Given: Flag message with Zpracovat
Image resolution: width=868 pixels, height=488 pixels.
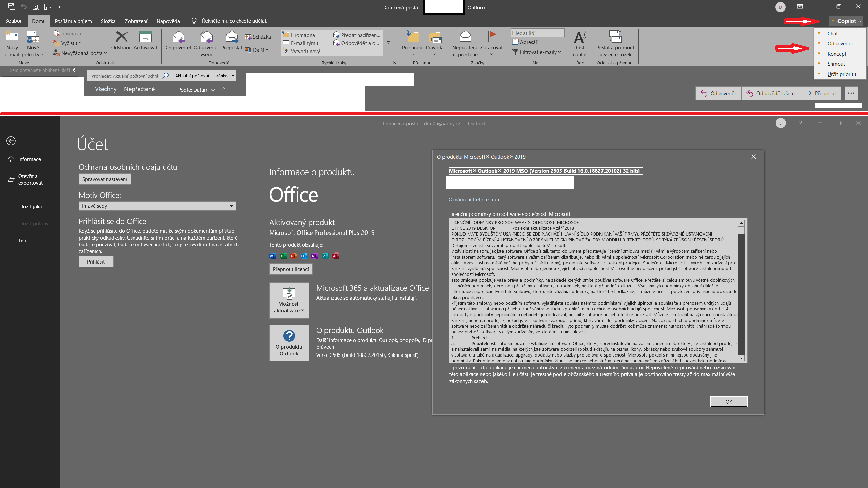Looking at the screenshot, I should [x=491, y=44].
